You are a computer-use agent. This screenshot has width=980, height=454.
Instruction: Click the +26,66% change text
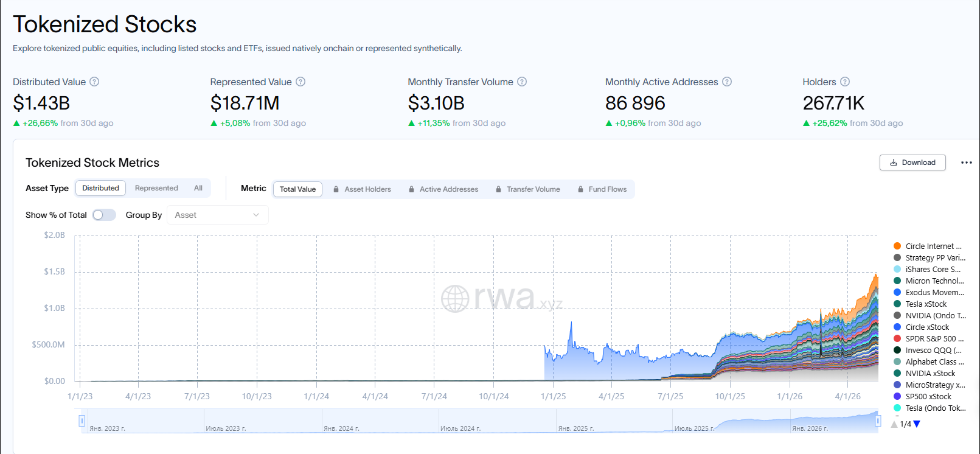click(x=40, y=123)
